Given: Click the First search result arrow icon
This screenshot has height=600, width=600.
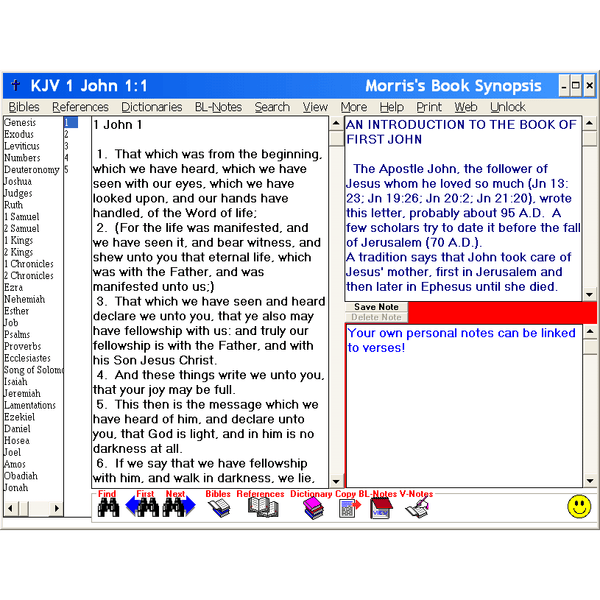Looking at the screenshot, I should click(142, 508).
